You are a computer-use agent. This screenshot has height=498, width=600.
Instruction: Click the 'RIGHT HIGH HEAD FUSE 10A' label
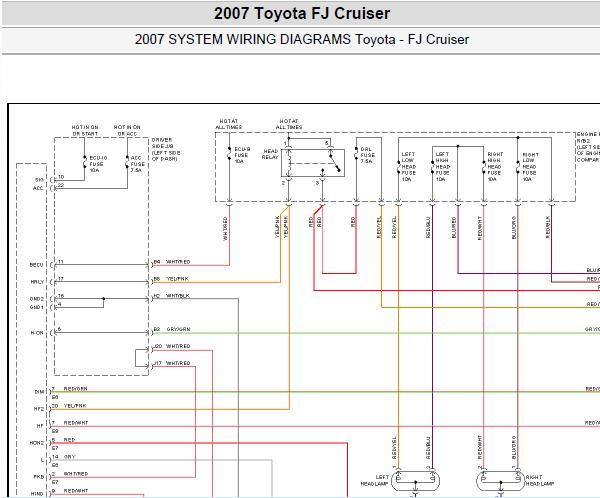[x=494, y=167]
